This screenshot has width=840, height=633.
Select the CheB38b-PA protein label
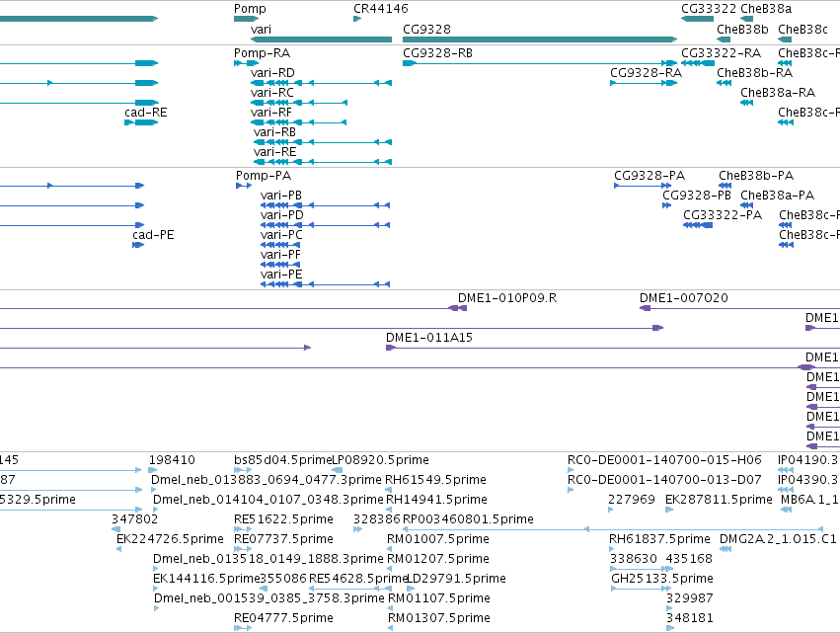pyautogui.click(x=756, y=176)
